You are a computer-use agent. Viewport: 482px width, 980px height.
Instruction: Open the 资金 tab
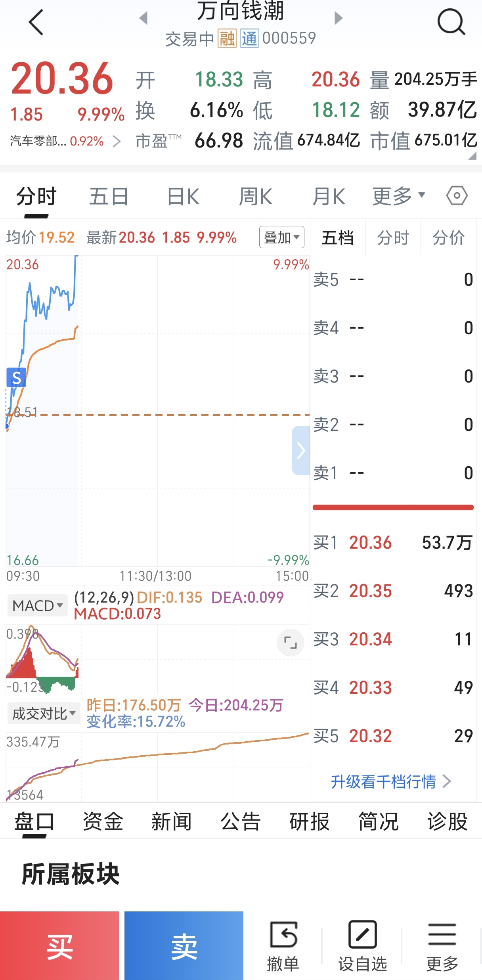point(103,821)
